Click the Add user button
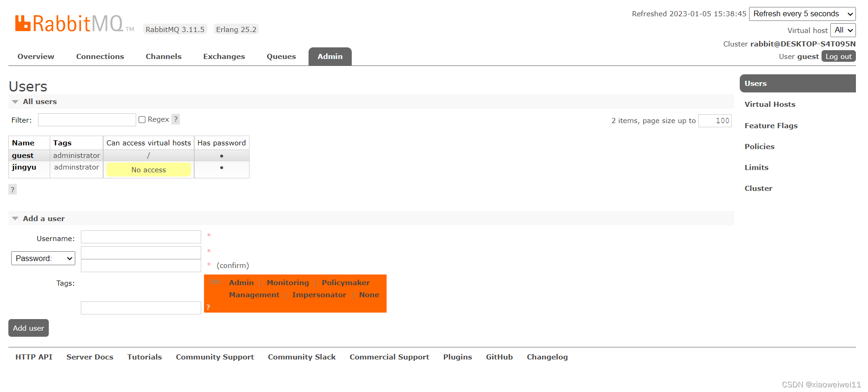The height and width of the screenshot is (392, 868). coord(28,328)
